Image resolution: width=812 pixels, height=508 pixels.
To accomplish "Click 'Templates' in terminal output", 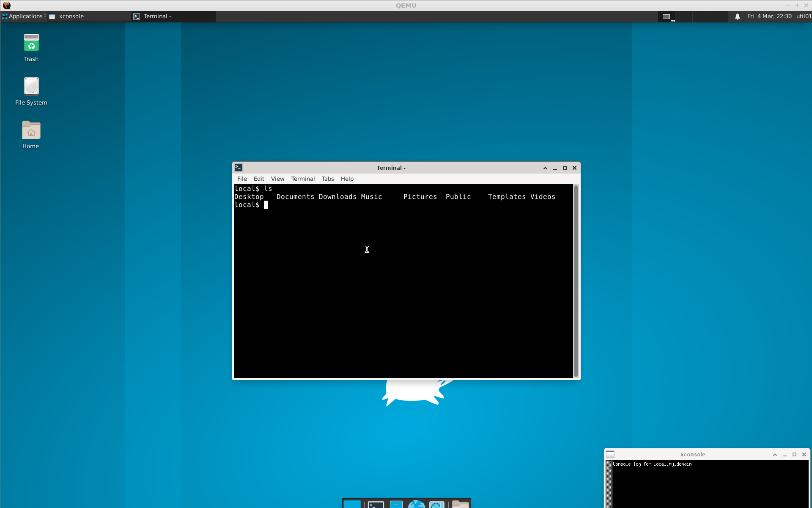I will [x=507, y=197].
